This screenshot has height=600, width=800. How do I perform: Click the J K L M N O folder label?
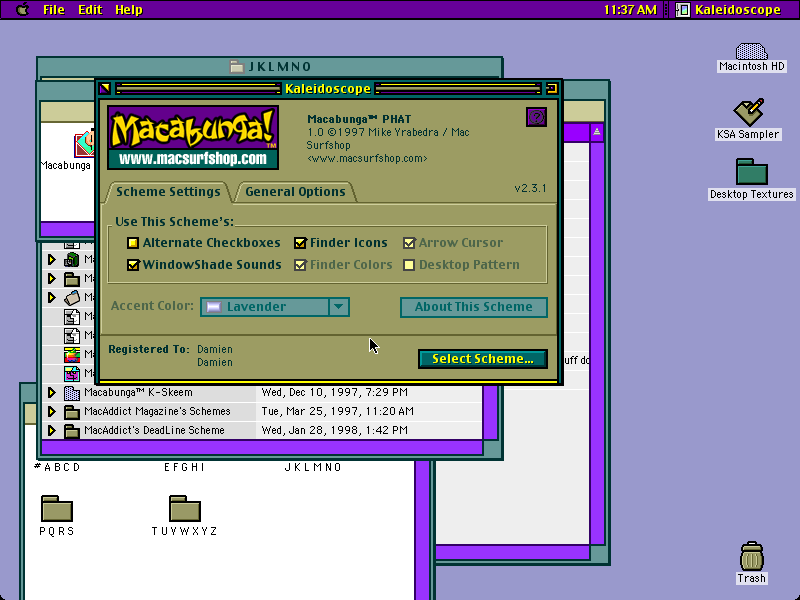pos(313,467)
